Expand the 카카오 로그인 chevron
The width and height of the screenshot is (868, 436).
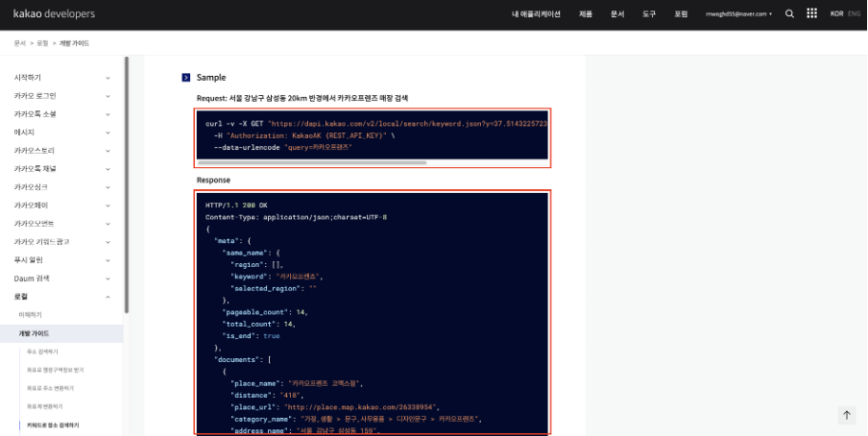pos(108,96)
